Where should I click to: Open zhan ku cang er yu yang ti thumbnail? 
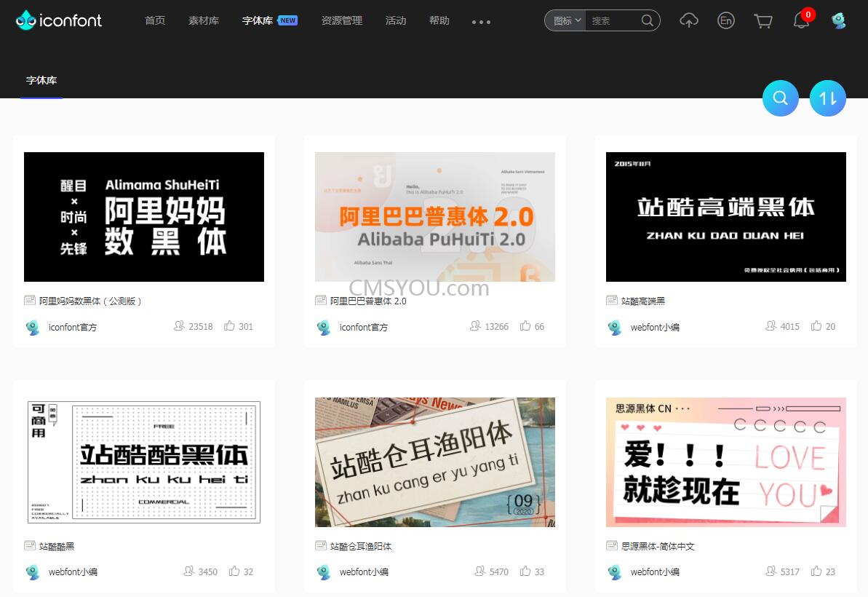coord(435,462)
